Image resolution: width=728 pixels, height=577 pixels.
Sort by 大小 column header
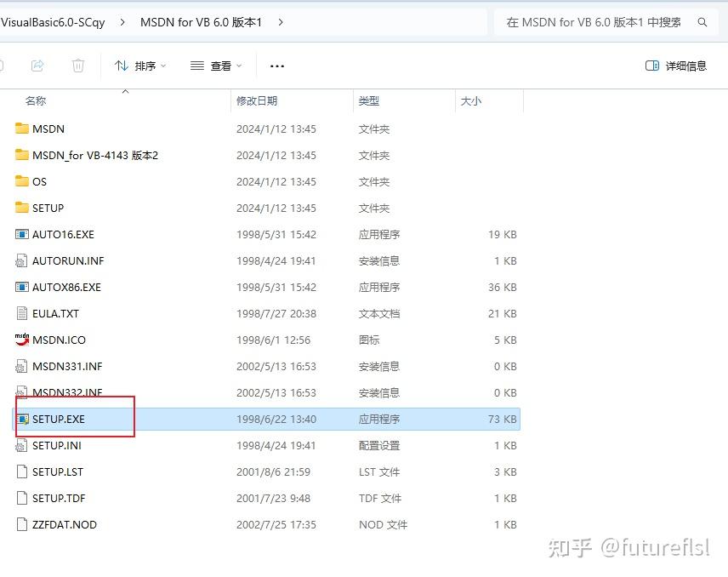pyautogui.click(x=471, y=100)
